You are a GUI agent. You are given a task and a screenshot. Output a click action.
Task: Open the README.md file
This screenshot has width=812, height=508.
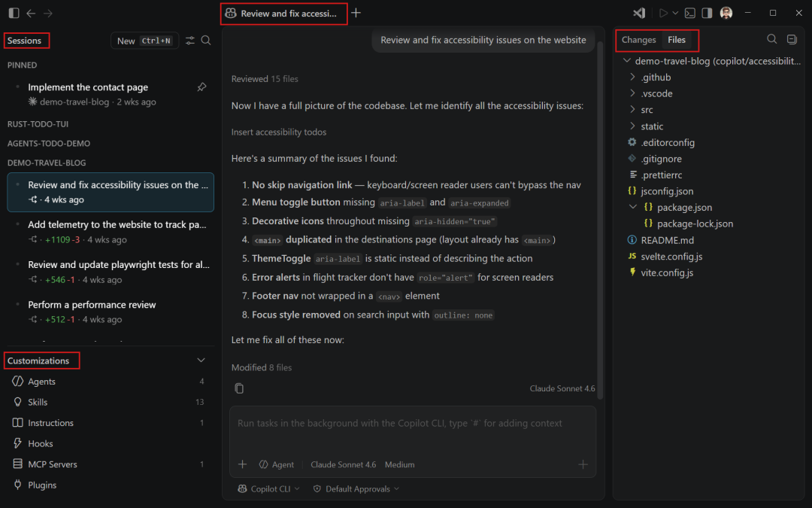667,240
